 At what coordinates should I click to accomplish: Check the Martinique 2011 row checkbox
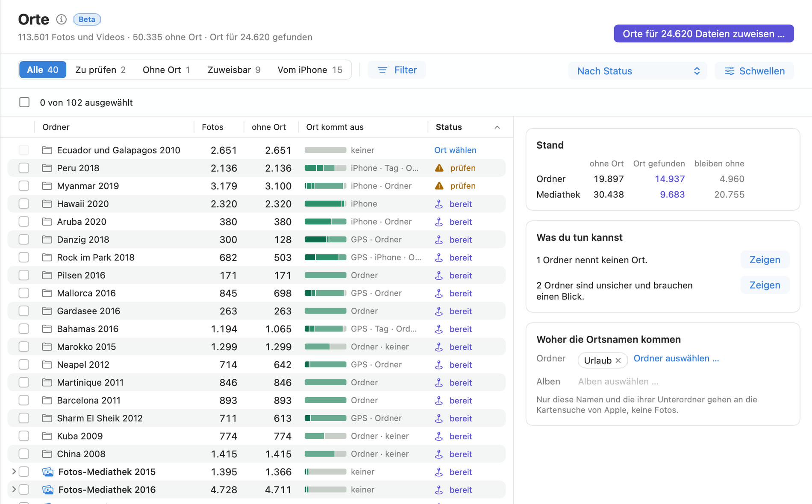point(24,382)
